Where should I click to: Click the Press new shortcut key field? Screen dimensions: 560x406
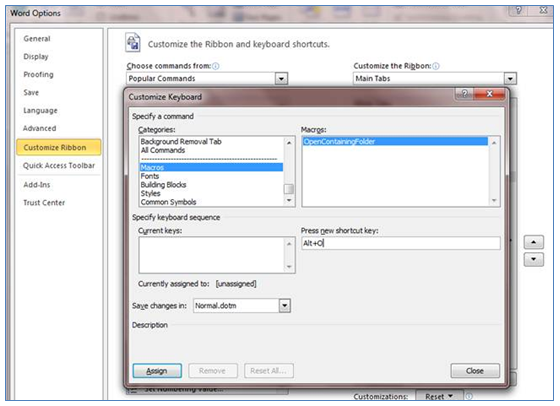point(401,243)
